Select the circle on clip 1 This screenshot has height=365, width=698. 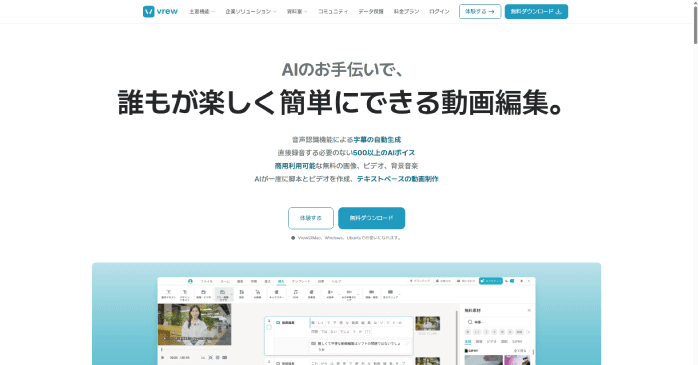click(269, 327)
